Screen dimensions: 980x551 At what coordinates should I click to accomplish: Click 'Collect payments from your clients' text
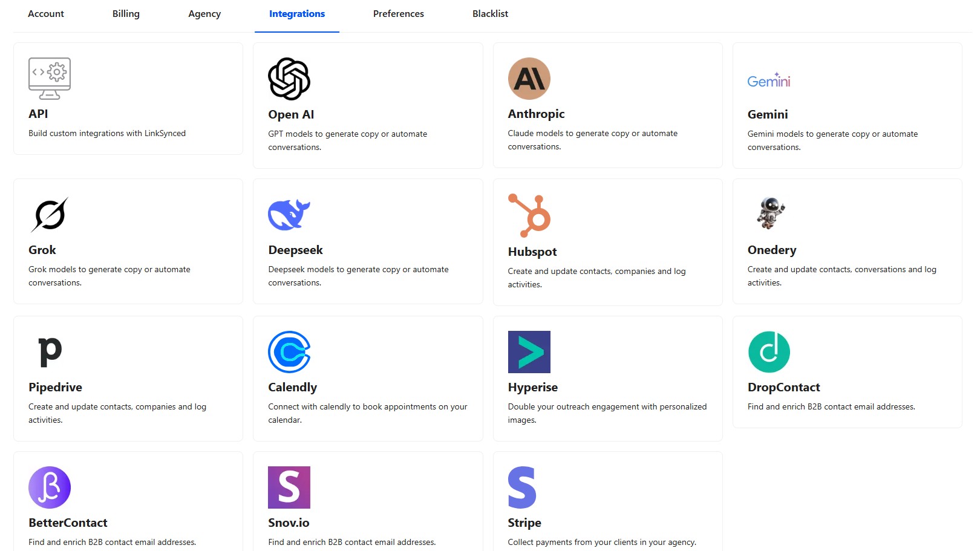tap(602, 543)
